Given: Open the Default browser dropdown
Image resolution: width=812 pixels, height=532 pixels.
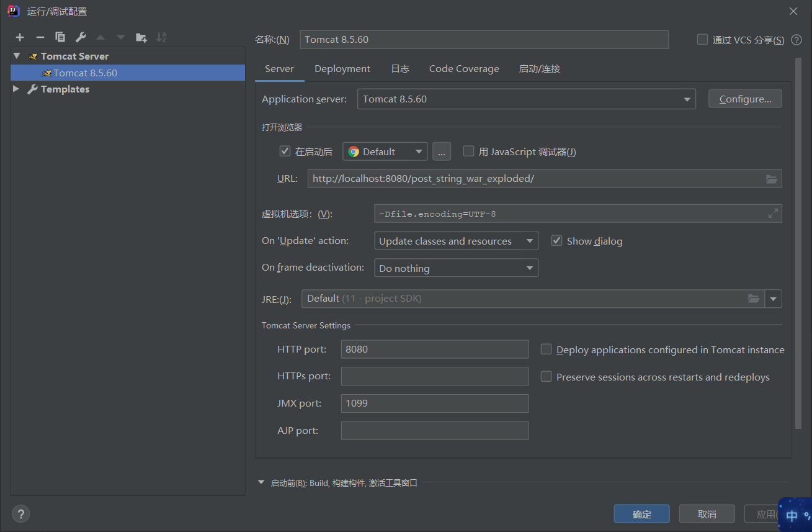Looking at the screenshot, I should 385,151.
